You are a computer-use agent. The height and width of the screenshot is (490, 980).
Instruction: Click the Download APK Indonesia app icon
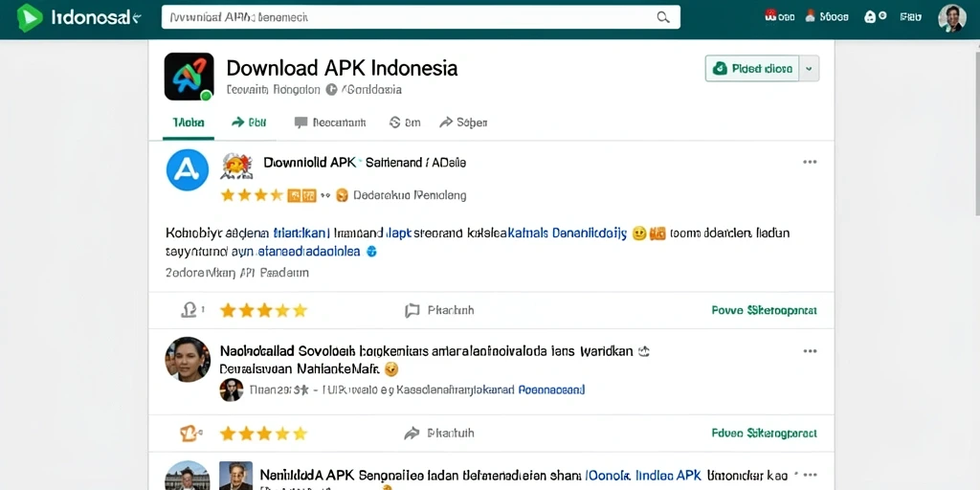pyautogui.click(x=189, y=77)
